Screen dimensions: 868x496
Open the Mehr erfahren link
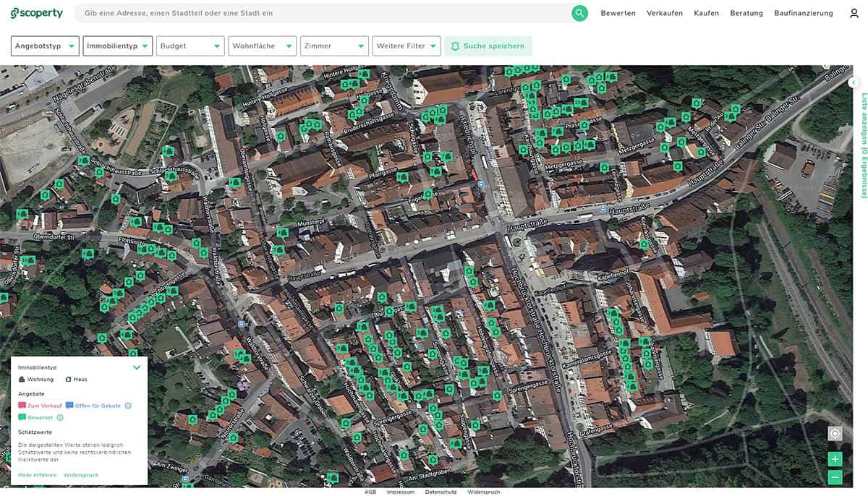38,475
